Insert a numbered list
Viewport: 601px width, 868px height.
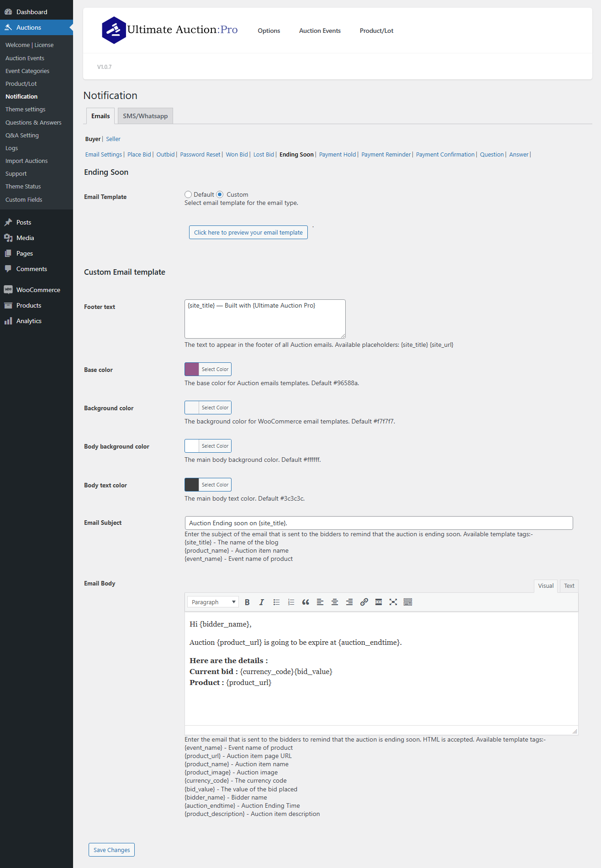291,602
